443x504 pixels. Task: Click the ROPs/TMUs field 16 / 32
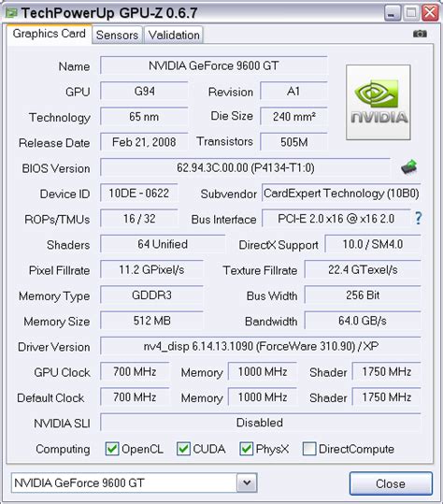139,218
